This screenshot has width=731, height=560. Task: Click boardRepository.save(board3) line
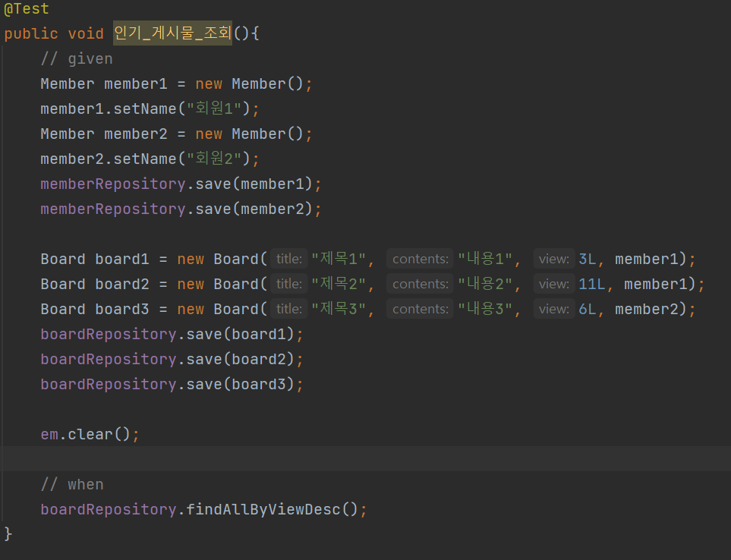[172, 385]
